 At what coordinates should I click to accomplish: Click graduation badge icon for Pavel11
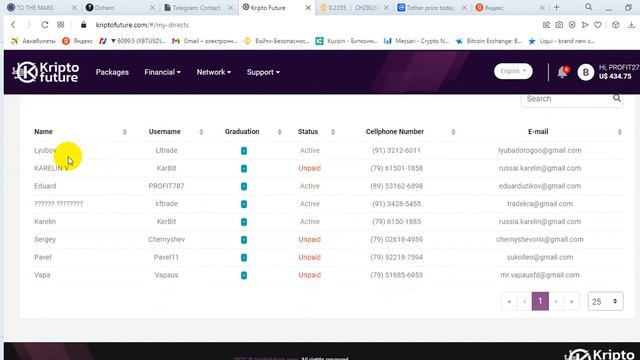click(x=244, y=258)
